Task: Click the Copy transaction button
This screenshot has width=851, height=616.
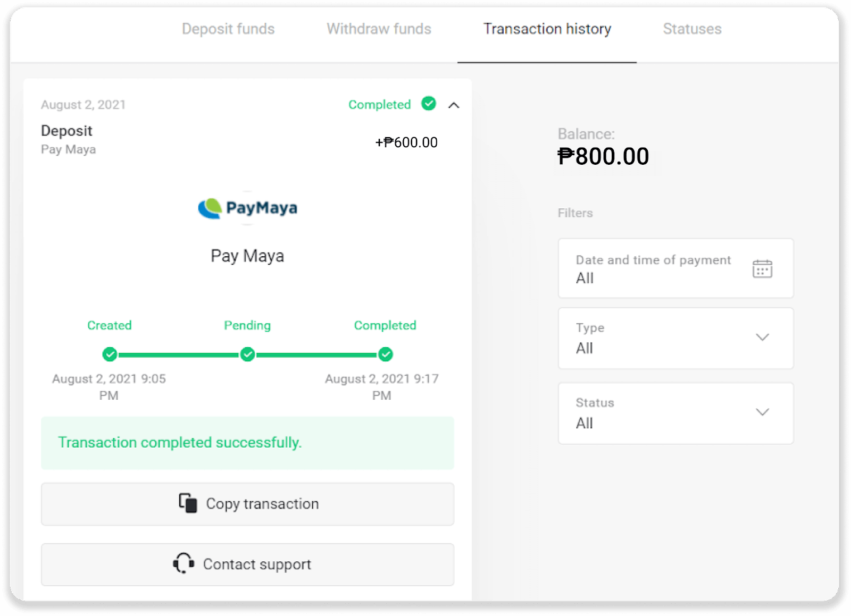Action: coord(247,504)
